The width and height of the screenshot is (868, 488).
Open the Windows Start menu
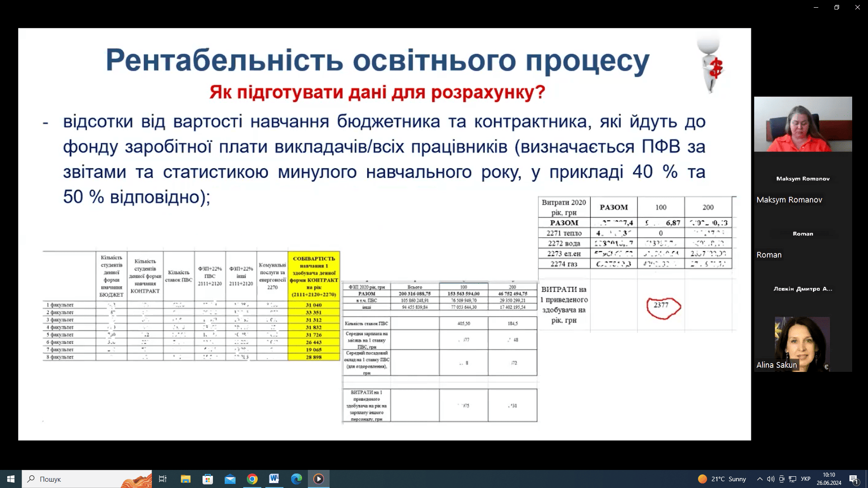10,479
